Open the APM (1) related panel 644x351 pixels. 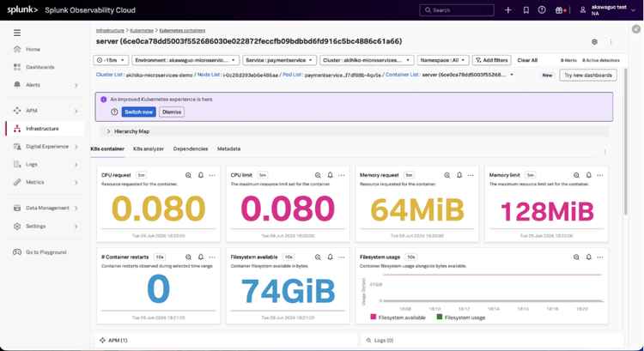[x=227, y=341]
